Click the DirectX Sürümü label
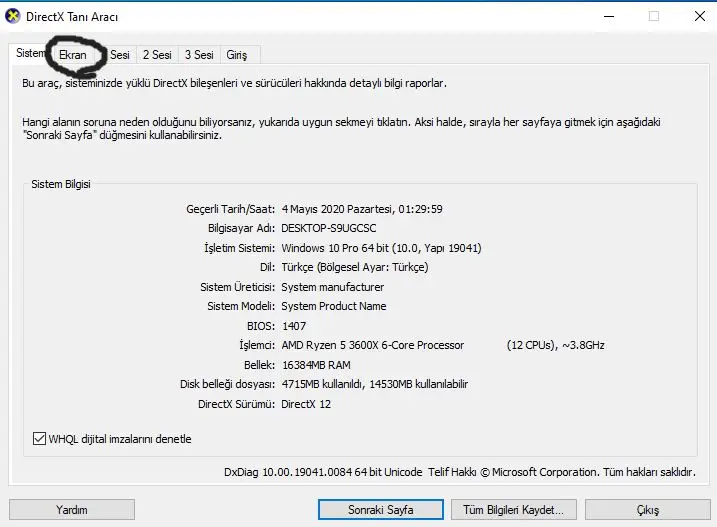This screenshot has height=527, width=717. (x=236, y=404)
